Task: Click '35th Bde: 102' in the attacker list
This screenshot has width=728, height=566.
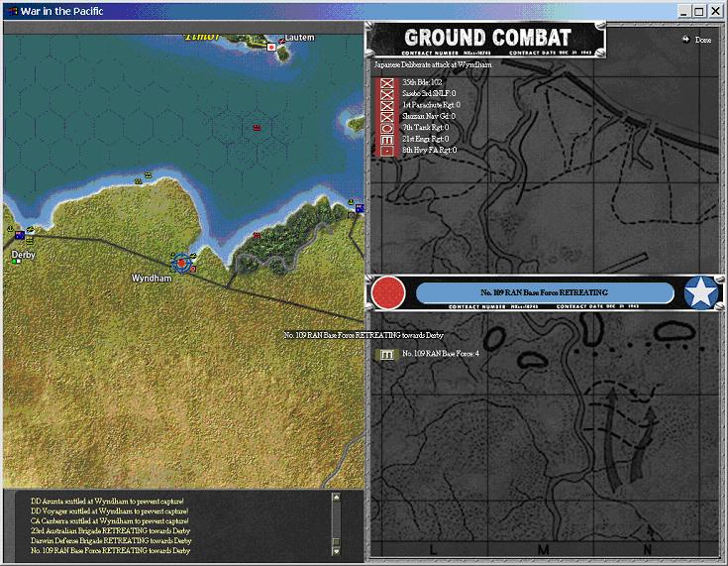Action: tap(422, 82)
